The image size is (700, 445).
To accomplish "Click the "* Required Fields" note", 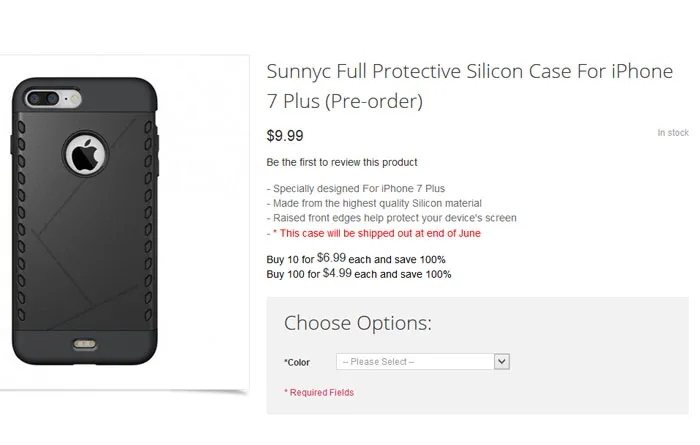I will pyautogui.click(x=319, y=393).
